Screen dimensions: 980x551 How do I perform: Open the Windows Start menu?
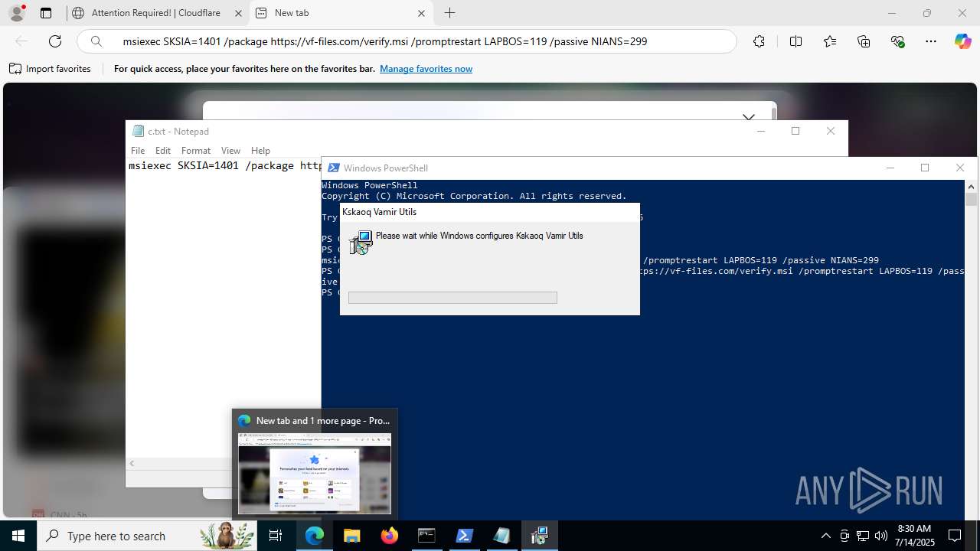pos(18,536)
